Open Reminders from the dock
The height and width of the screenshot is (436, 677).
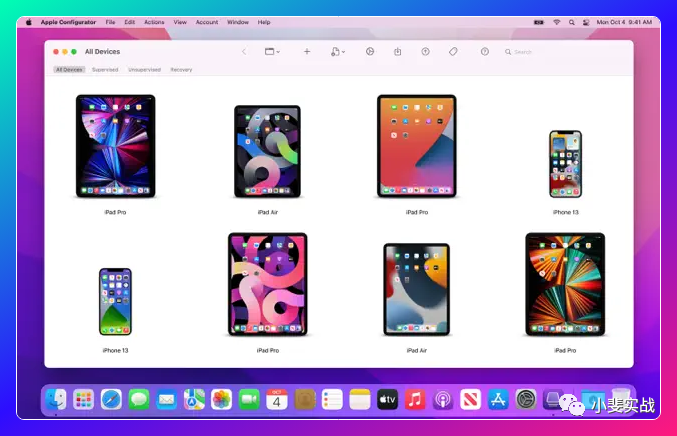click(332, 399)
